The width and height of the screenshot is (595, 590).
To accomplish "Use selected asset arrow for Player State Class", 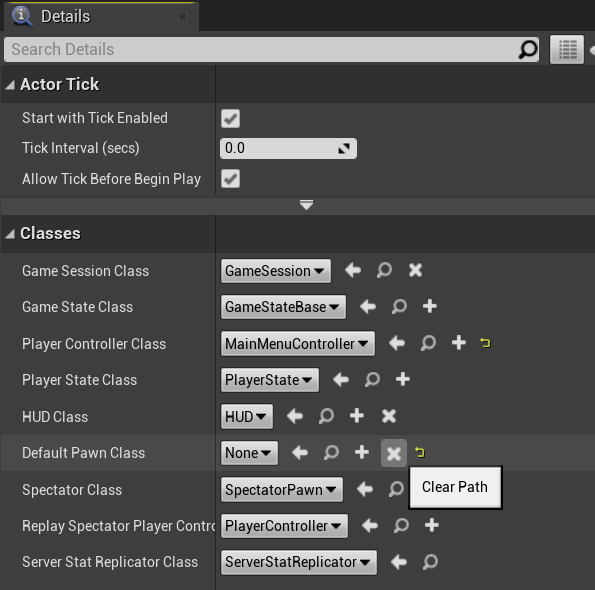I will pos(341,379).
